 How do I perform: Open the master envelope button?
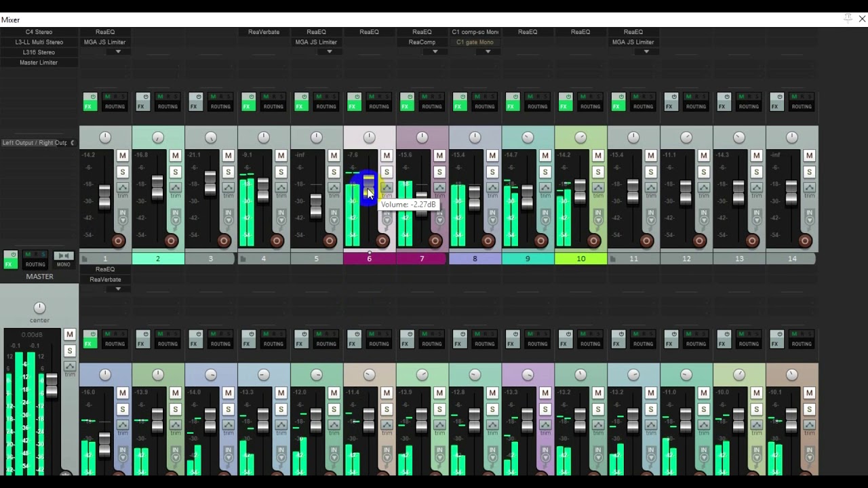coord(69,366)
